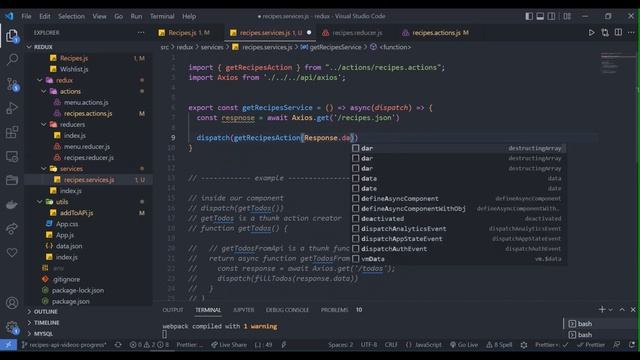The height and width of the screenshot is (360, 640).
Task: Select 'data' autocomplete suggestion
Action: (458, 178)
